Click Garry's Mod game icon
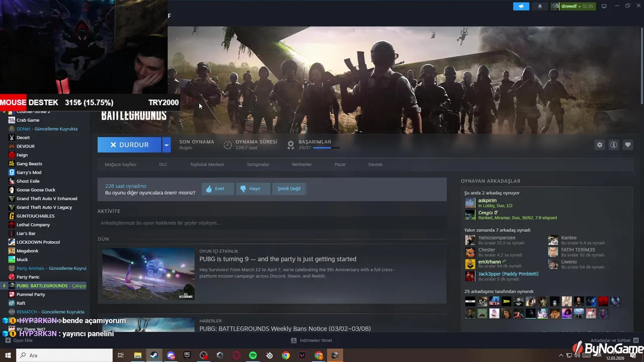This screenshot has height=362, width=644. coord(12,172)
